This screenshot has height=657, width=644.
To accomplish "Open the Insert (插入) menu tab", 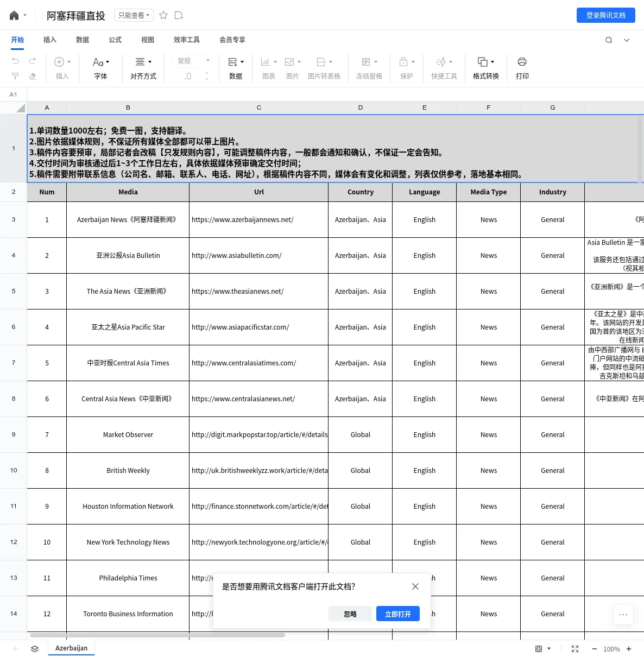I will click(50, 40).
